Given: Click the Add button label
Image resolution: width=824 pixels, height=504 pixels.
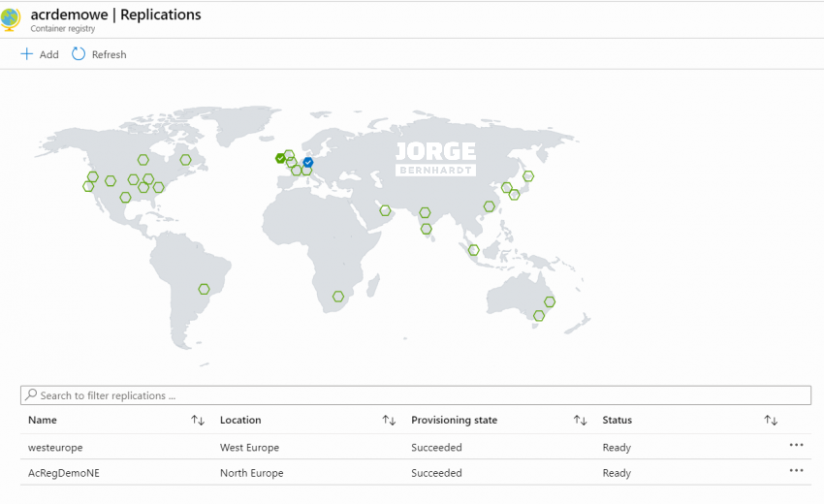Looking at the screenshot, I should coord(48,54).
